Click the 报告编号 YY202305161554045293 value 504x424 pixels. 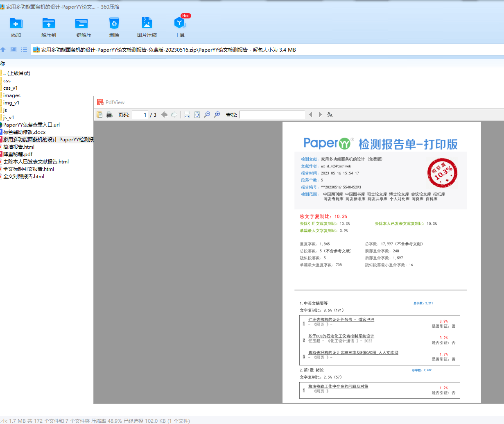point(341,187)
